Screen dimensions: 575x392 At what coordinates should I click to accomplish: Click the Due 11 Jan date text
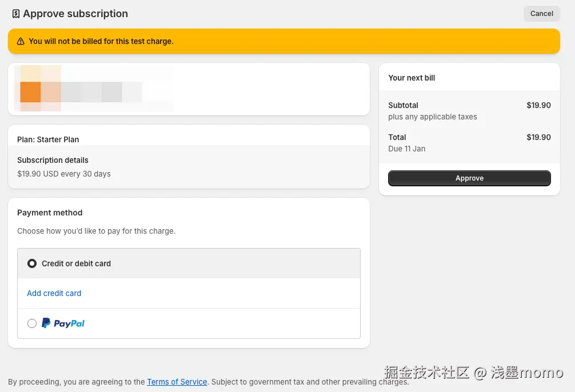pos(406,149)
